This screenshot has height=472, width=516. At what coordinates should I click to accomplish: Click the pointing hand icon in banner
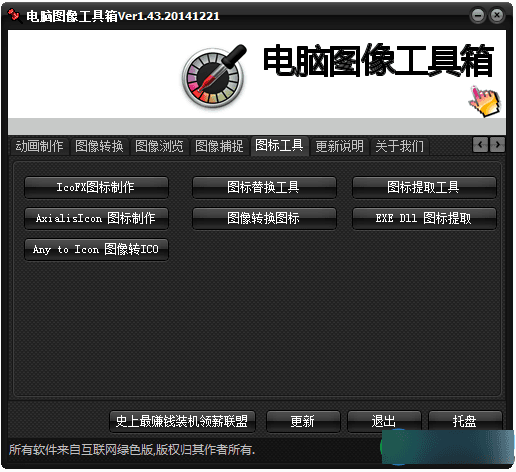pyautogui.click(x=485, y=101)
